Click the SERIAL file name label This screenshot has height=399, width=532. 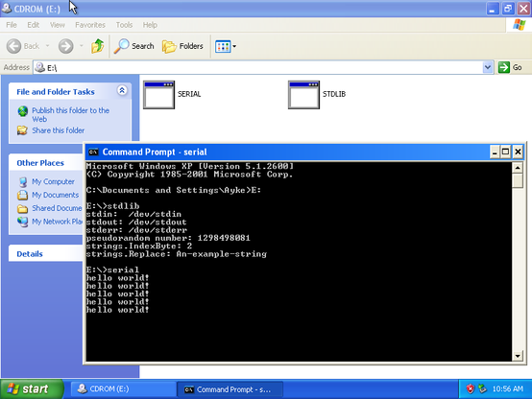pos(189,94)
